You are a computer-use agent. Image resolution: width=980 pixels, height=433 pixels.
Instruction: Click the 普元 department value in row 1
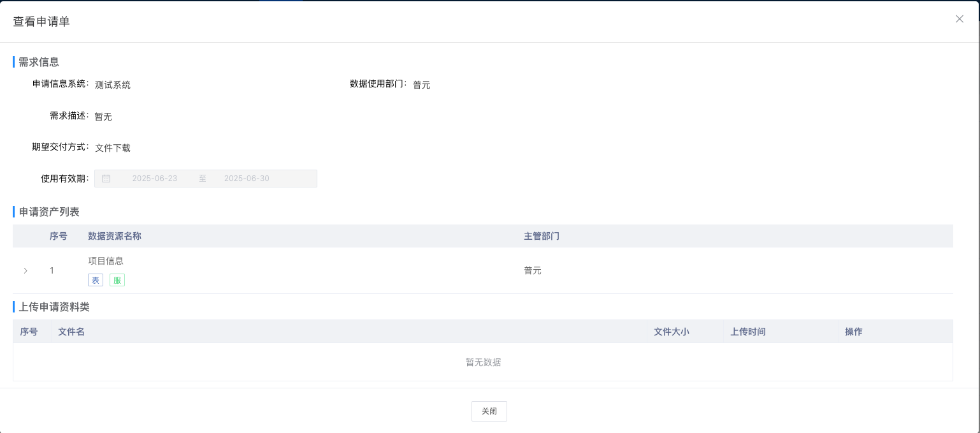pyautogui.click(x=533, y=270)
